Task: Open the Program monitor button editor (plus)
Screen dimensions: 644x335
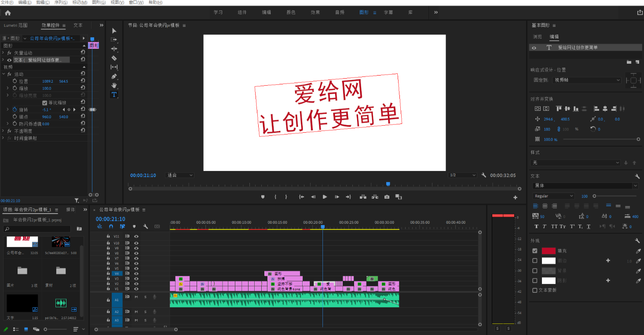Action: click(x=516, y=197)
